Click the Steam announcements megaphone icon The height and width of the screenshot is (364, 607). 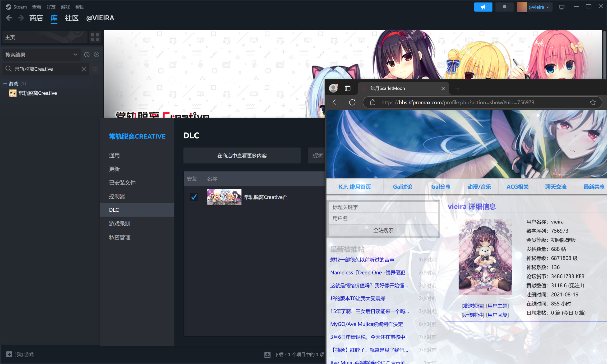[x=483, y=7]
